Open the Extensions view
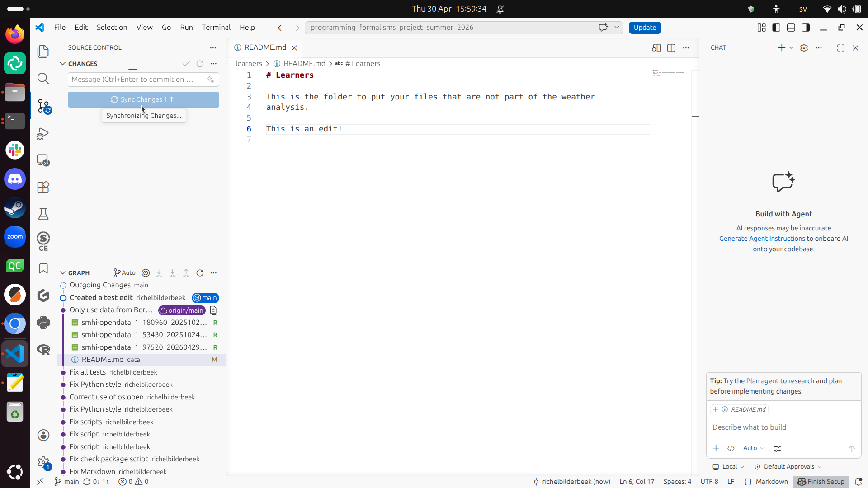 43,187
